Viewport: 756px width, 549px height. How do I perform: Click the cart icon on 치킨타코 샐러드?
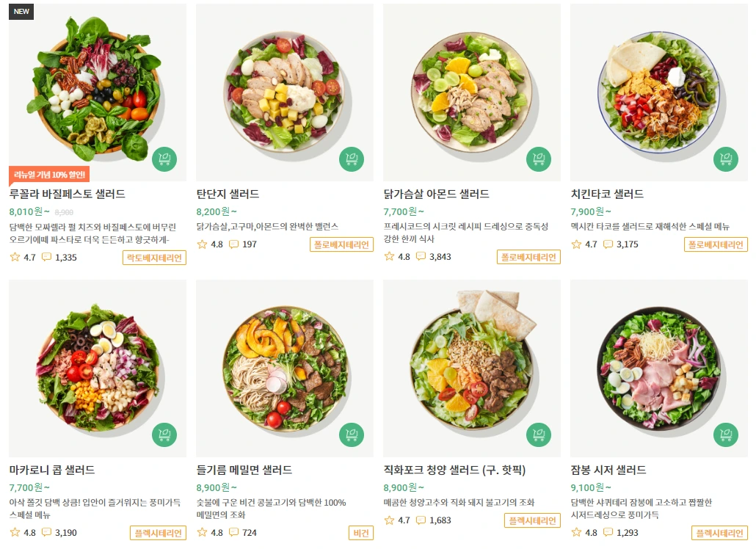pyautogui.click(x=726, y=159)
